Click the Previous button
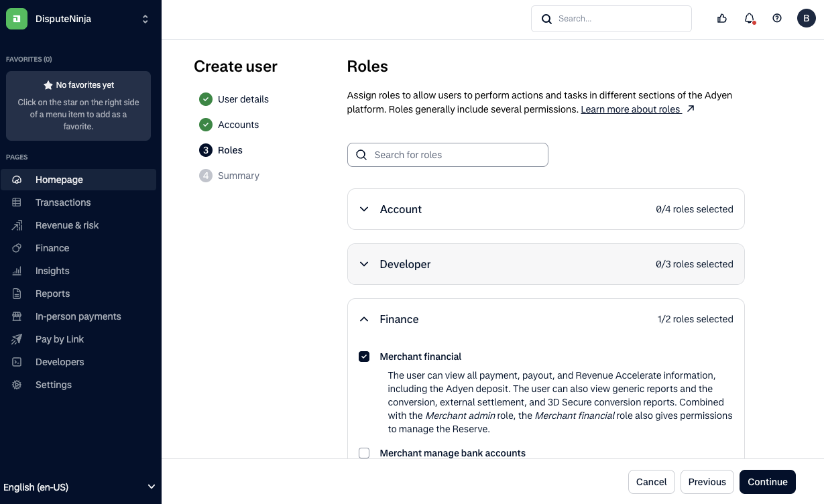824x504 pixels. pos(707,482)
